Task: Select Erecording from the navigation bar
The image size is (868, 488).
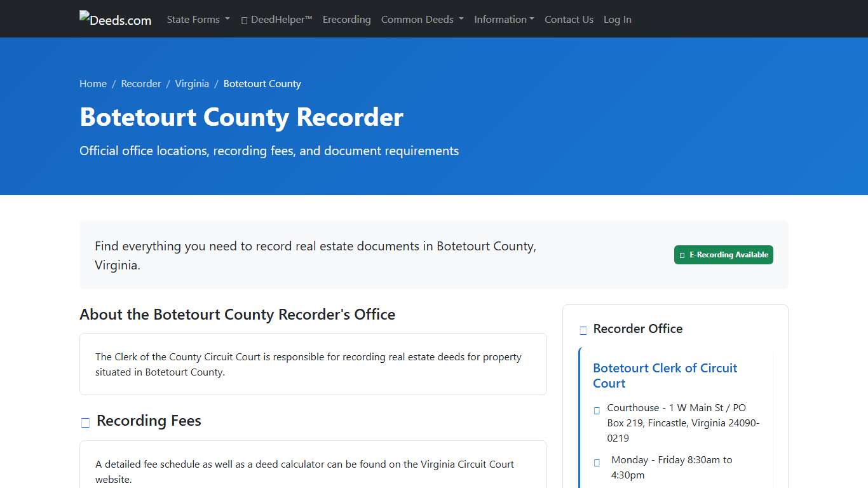Action: (x=346, y=20)
